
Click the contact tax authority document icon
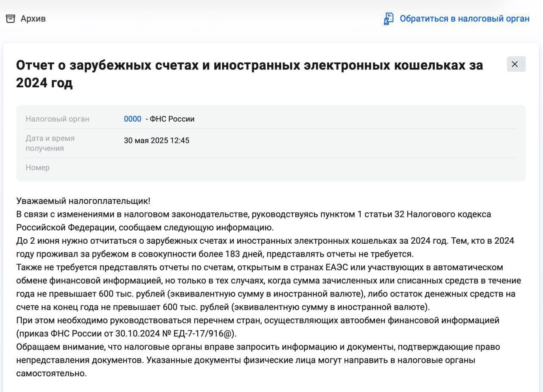pyautogui.click(x=389, y=19)
